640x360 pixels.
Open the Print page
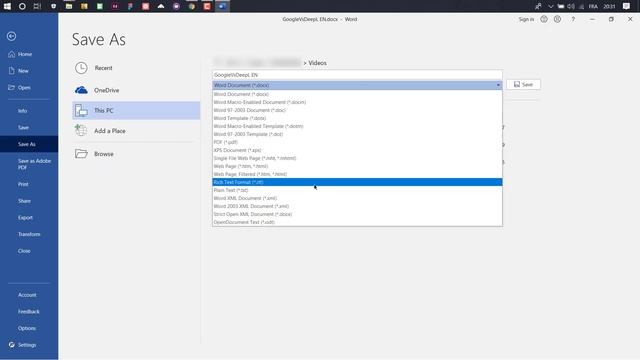[29, 184]
